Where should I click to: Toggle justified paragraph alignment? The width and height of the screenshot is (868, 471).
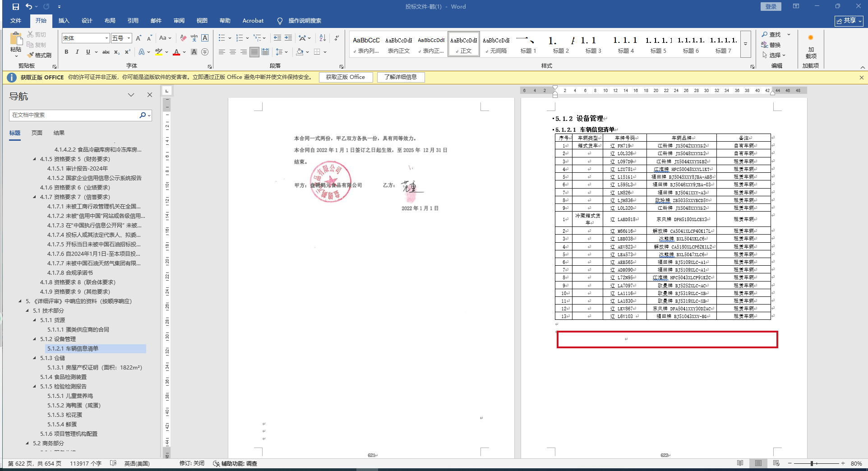pyautogui.click(x=254, y=52)
